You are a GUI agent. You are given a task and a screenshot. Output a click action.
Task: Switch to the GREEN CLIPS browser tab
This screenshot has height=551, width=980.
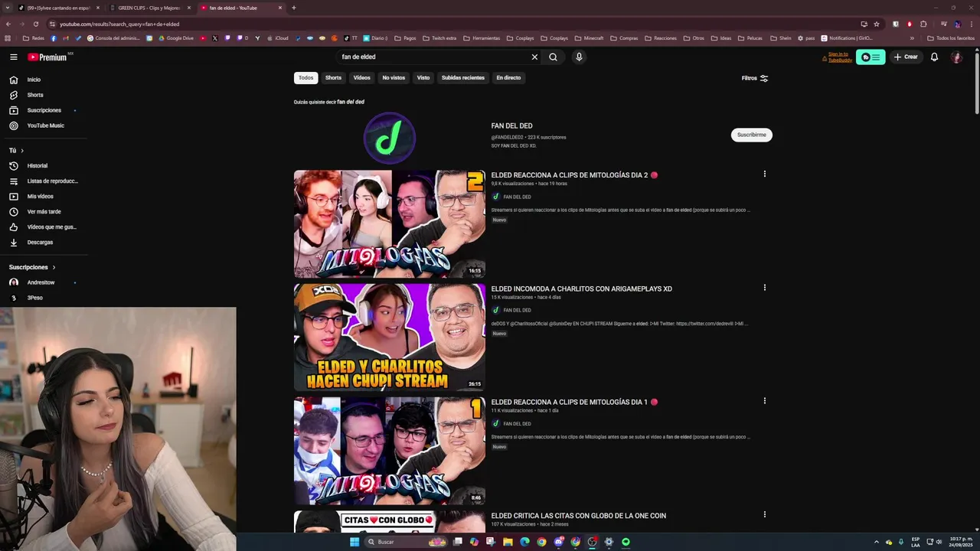click(149, 8)
